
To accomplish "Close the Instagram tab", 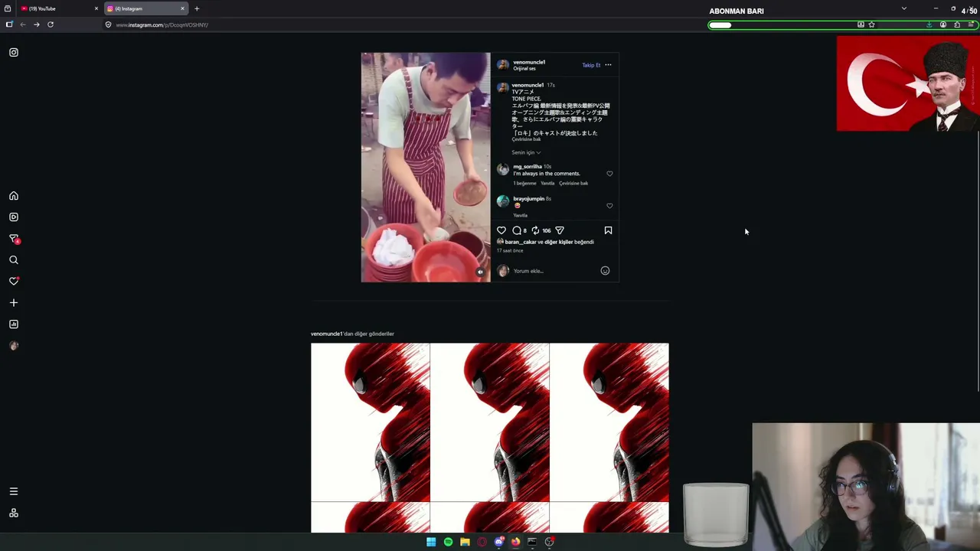I will [182, 8].
